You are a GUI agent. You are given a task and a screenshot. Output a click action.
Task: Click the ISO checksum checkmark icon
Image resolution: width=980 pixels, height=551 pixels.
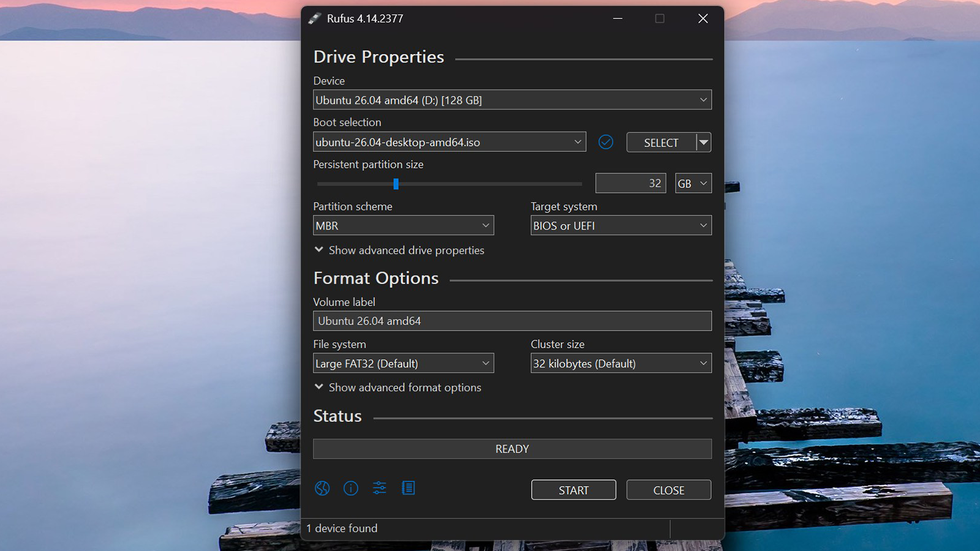(606, 142)
